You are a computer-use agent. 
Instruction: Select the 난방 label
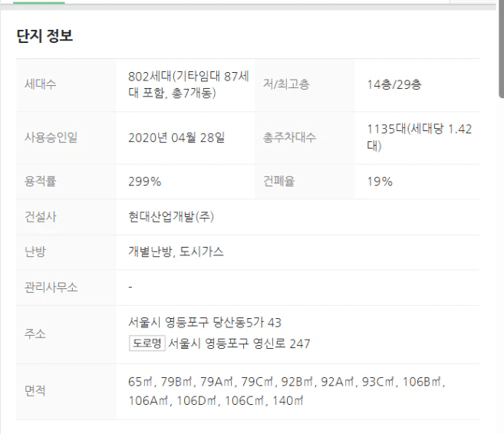click(35, 252)
